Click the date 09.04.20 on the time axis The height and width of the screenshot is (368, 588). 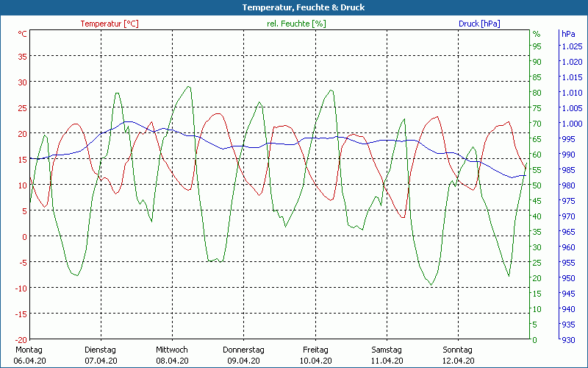pos(243,361)
